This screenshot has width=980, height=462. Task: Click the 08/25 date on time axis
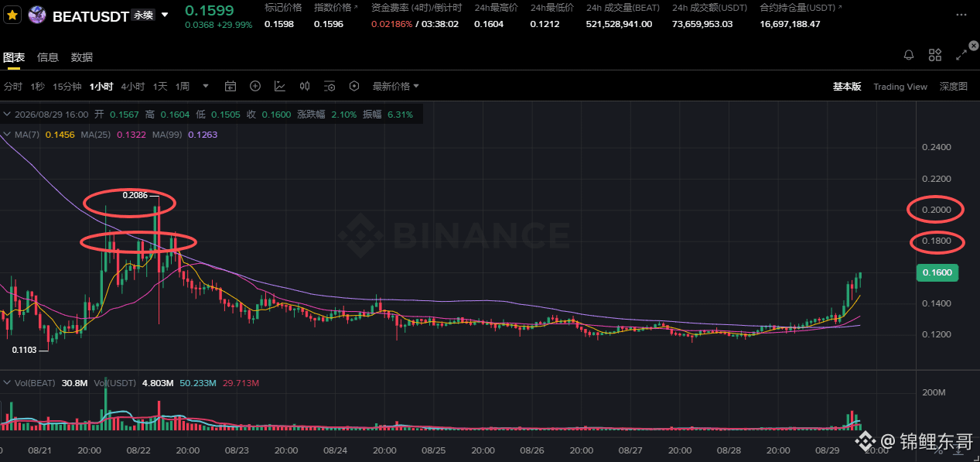coord(434,450)
